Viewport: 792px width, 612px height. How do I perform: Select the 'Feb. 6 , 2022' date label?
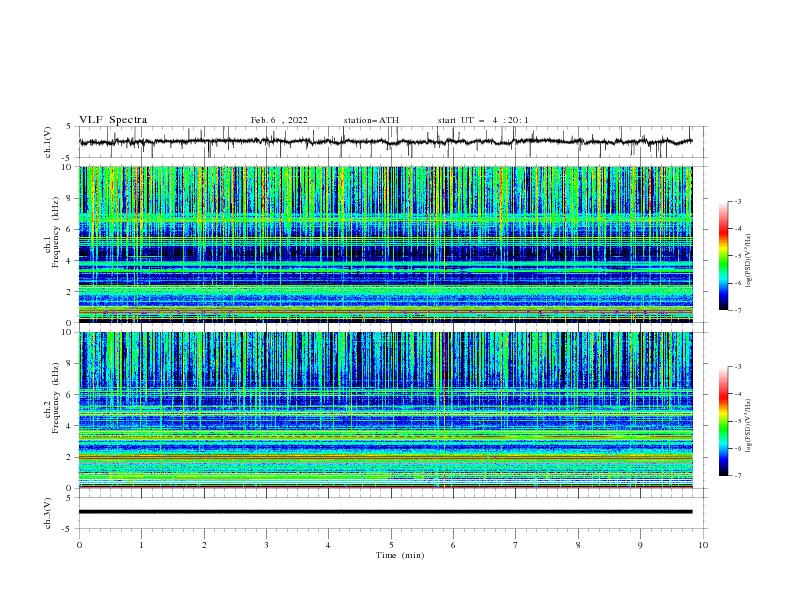279,120
